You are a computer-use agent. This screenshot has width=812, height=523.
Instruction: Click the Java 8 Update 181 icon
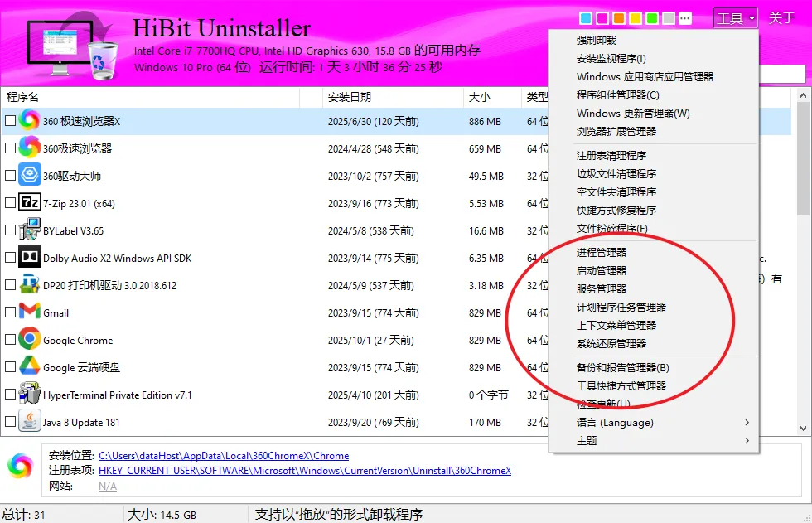point(30,421)
